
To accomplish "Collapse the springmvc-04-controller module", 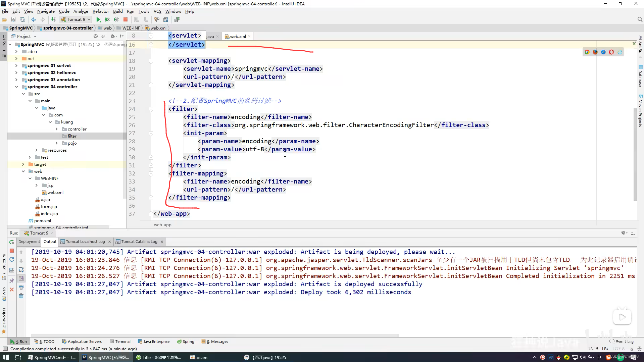I will click(x=16, y=87).
